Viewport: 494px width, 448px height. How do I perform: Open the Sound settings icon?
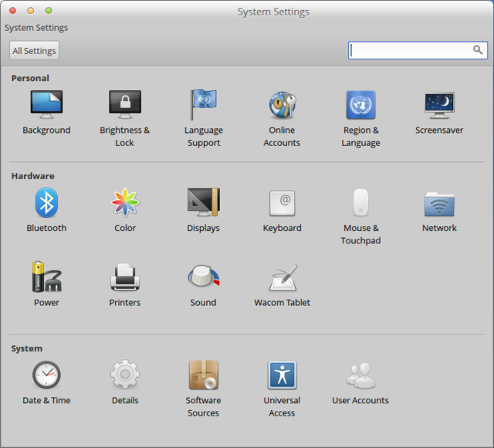tap(204, 276)
